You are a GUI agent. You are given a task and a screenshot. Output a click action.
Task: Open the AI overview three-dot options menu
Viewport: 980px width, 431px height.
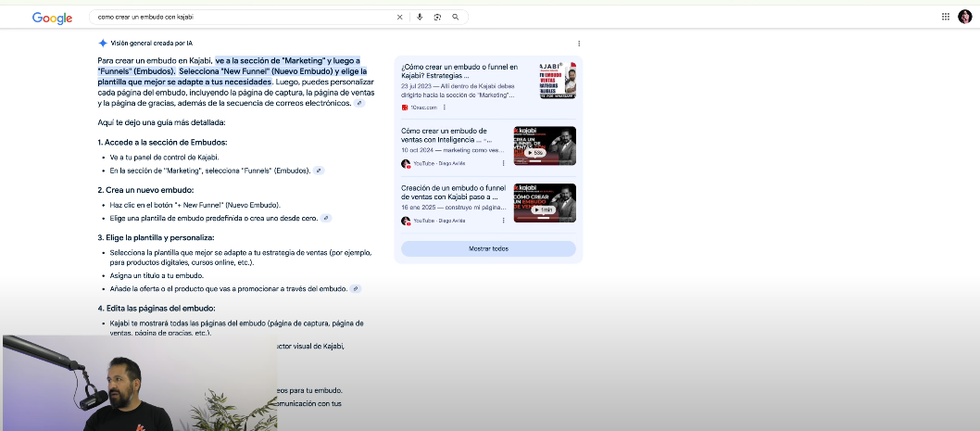579,44
